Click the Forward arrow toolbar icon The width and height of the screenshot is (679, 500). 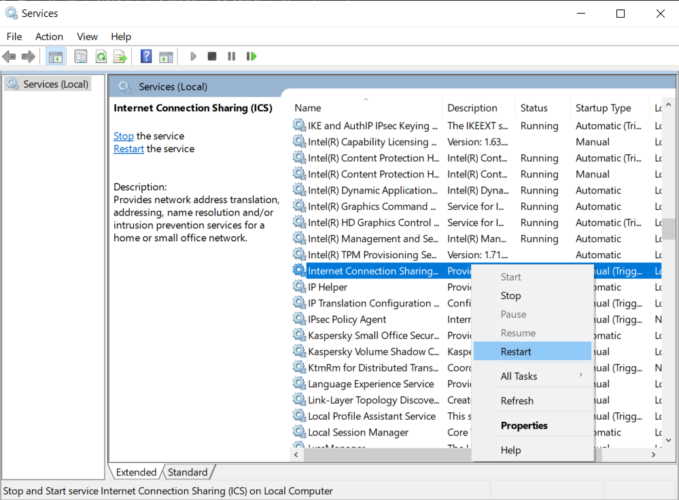pyautogui.click(x=29, y=56)
